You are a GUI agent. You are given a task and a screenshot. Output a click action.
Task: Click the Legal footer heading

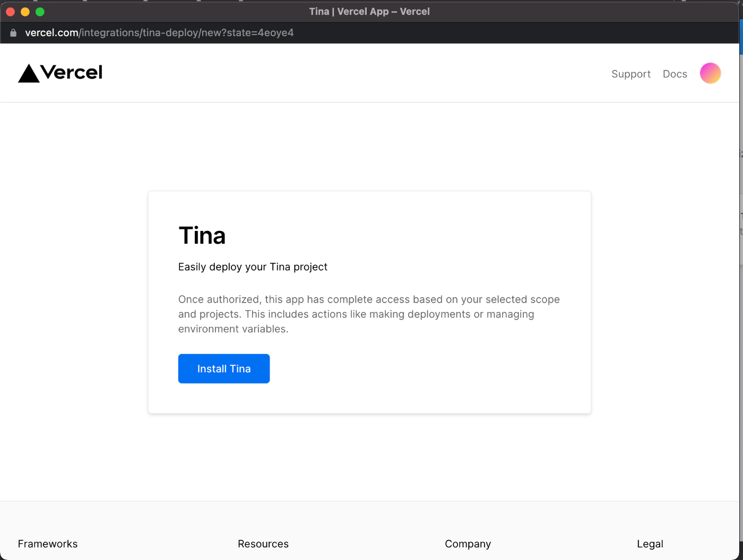pos(650,544)
